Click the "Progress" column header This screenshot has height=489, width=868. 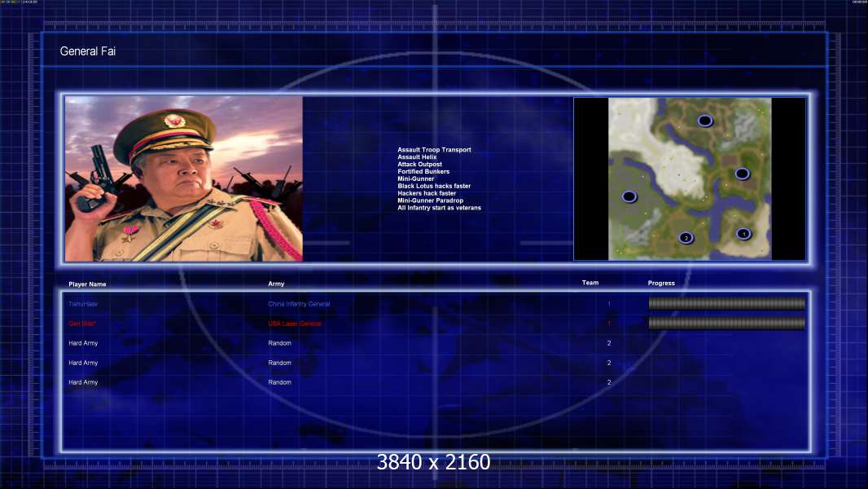tap(661, 283)
